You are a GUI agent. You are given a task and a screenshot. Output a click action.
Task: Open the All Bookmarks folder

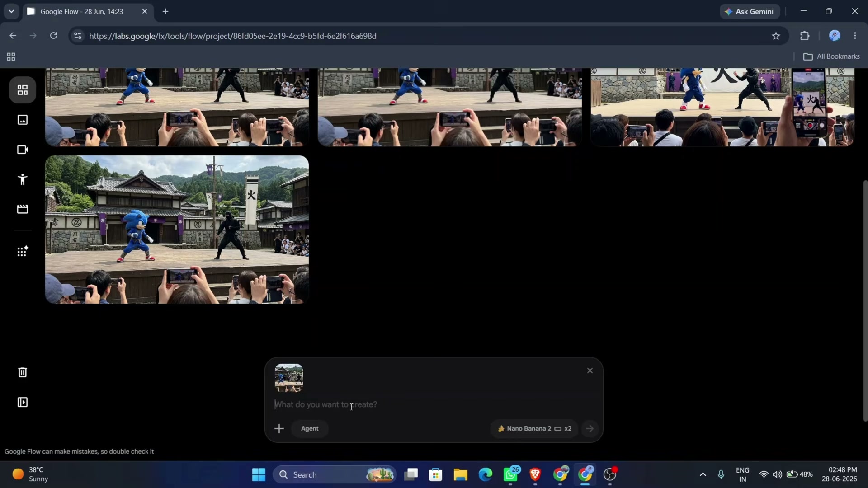[831, 56]
